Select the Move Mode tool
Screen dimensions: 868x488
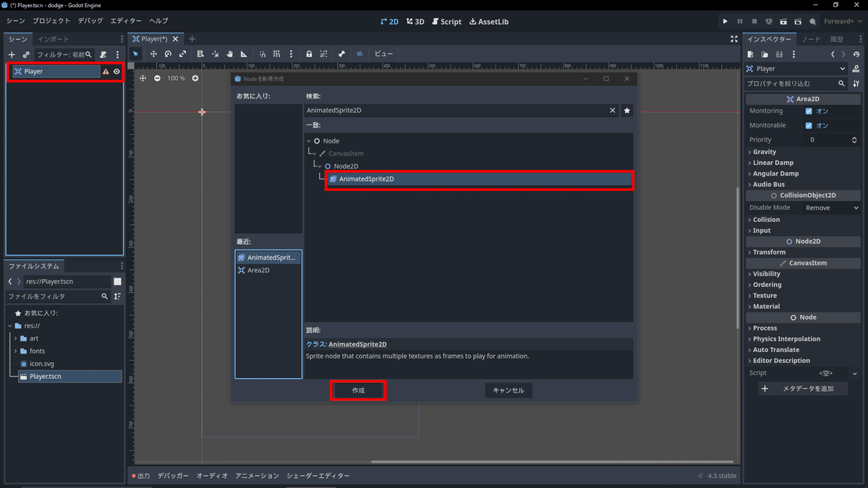[153, 53]
